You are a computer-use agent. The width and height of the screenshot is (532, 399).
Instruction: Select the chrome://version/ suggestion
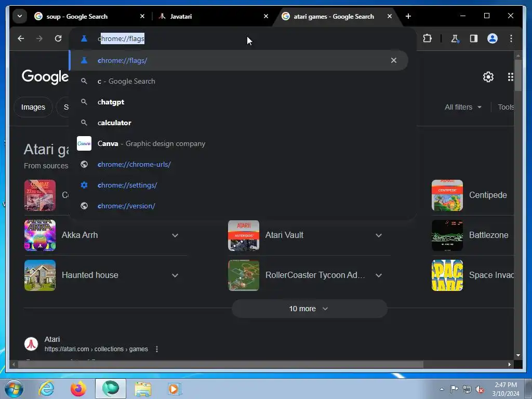coord(238,206)
